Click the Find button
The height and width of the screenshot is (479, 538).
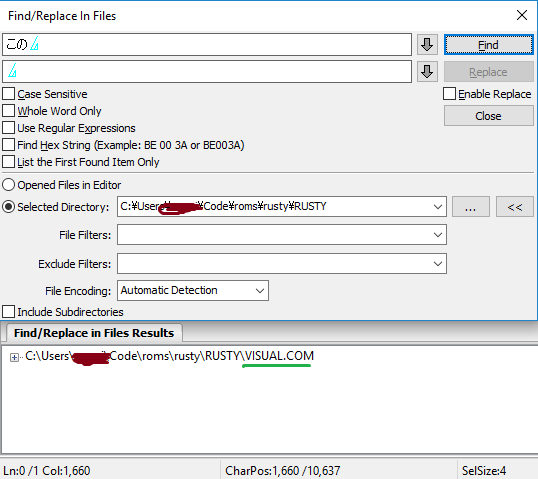point(489,45)
